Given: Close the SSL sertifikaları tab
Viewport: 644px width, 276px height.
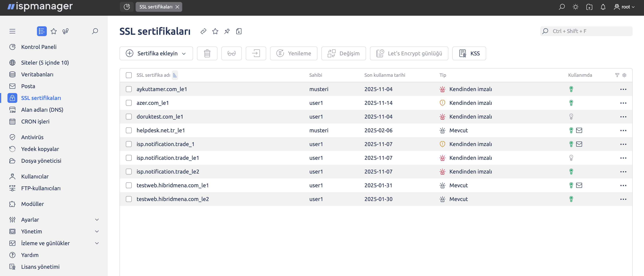Looking at the screenshot, I should 177,7.
